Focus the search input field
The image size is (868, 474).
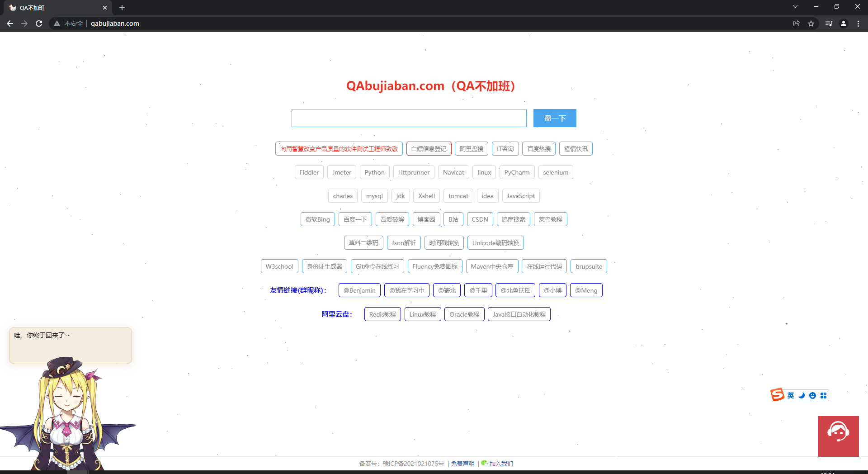(x=409, y=118)
